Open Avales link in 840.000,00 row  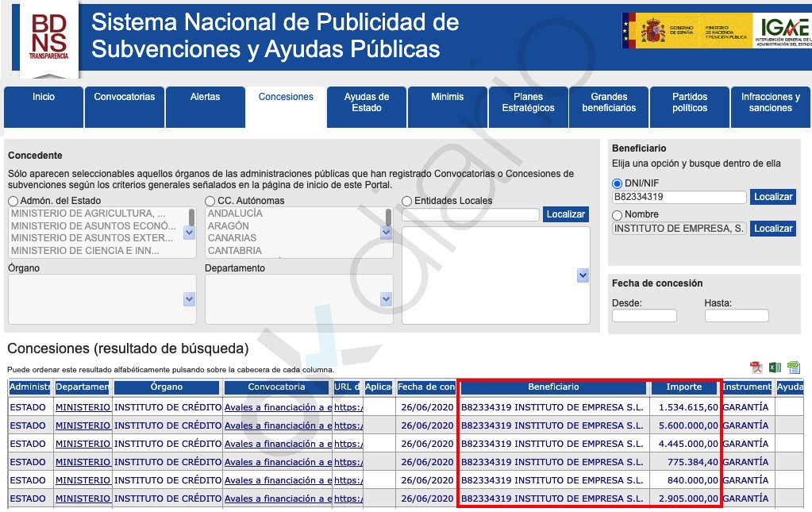[278, 480]
